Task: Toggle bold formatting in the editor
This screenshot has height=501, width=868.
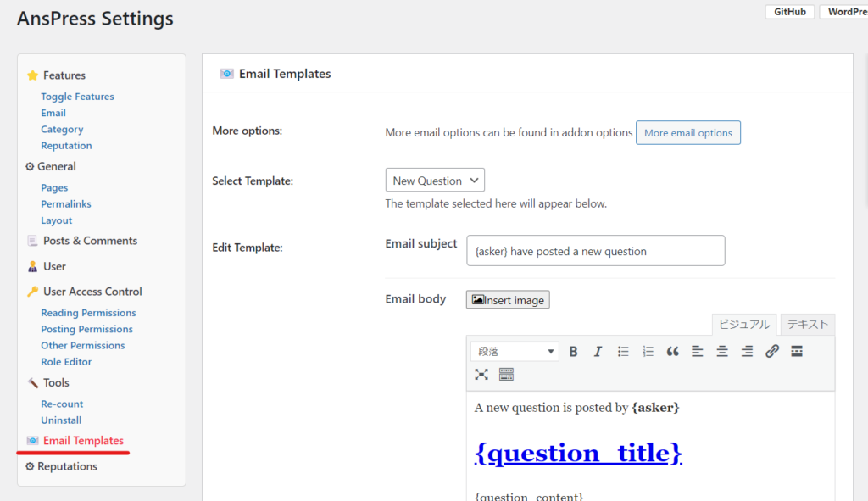Action: click(x=574, y=351)
